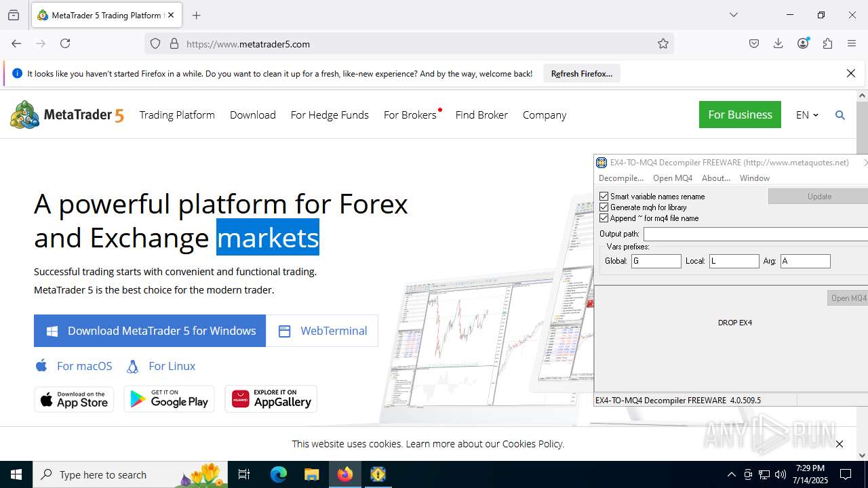Image resolution: width=868 pixels, height=488 pixels.
Task: Click Download on the App Store badge
Action: (x=74, y=399)
